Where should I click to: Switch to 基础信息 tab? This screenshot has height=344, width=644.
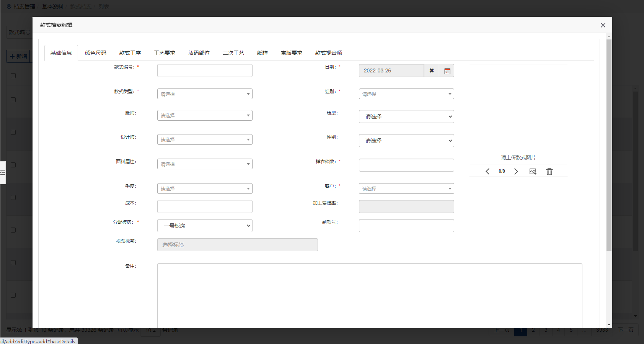pyautogui.click(x=61, y=53)
